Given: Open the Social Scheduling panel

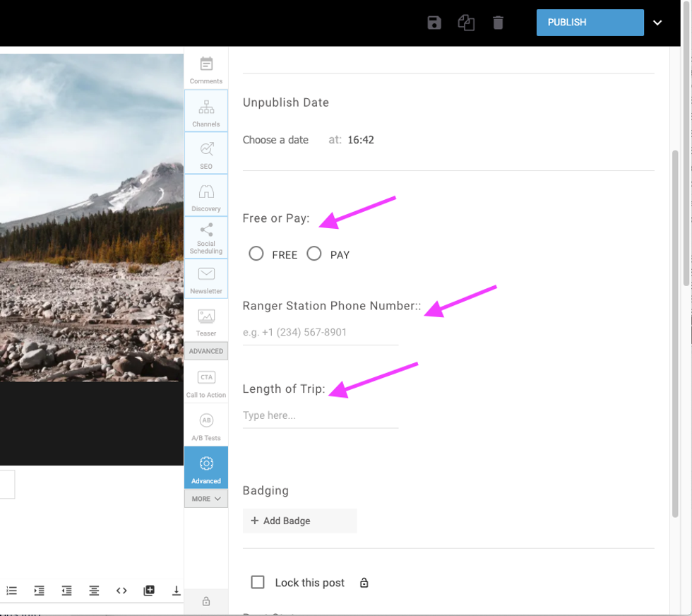Looking at the screenshot, I should [206, 238].
